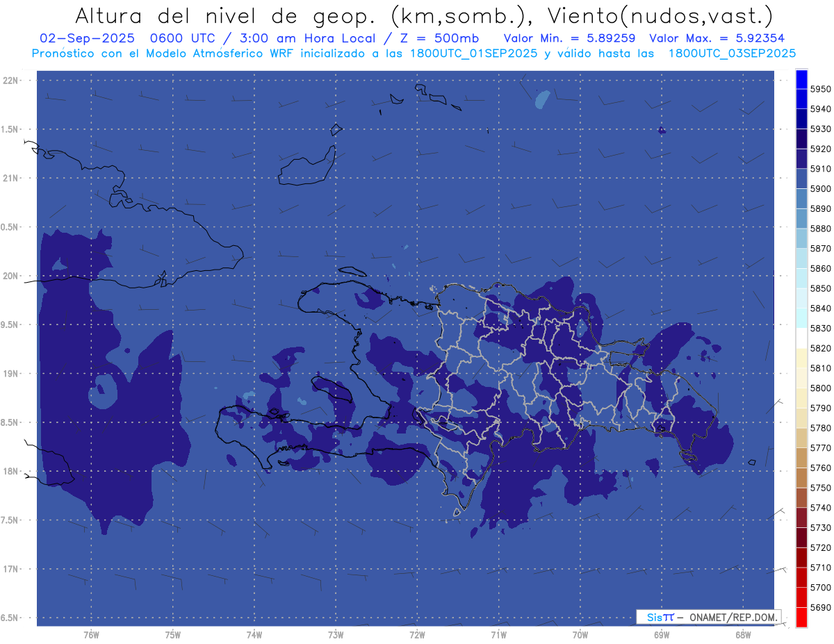834x644 pixels.
Task: Click the '7.5N' latitude label
Action: [x=10, y=520]
